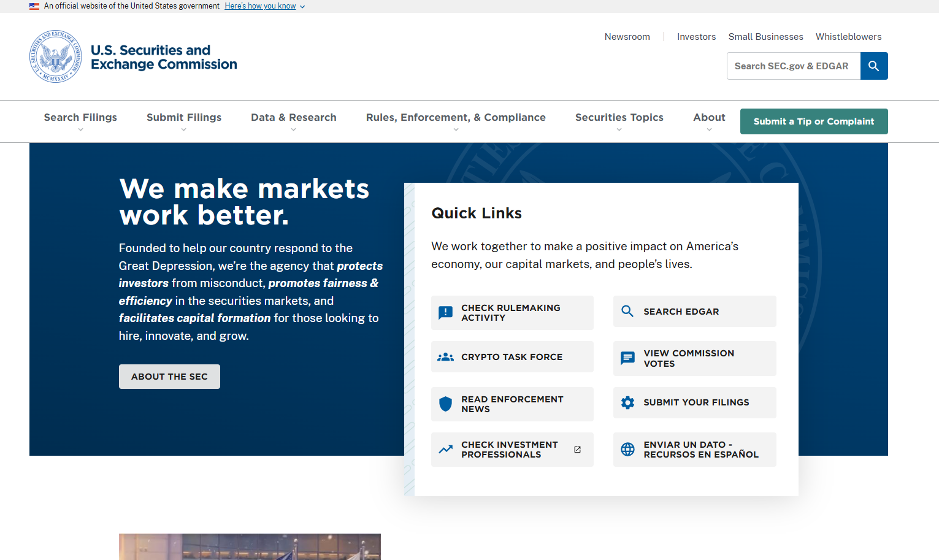Click the Submit a Tip or Complaint button
939x560 pixels.
[813, 121]
